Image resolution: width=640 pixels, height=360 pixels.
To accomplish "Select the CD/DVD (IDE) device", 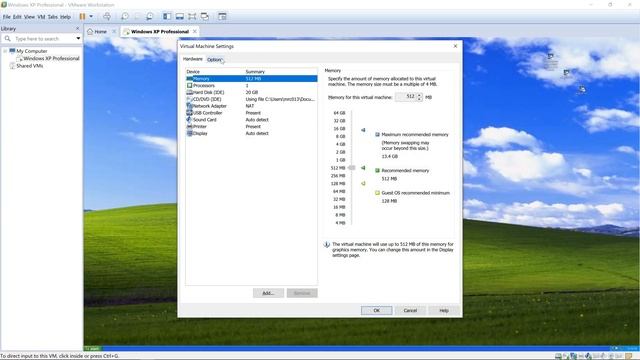I will click(251, 99).
